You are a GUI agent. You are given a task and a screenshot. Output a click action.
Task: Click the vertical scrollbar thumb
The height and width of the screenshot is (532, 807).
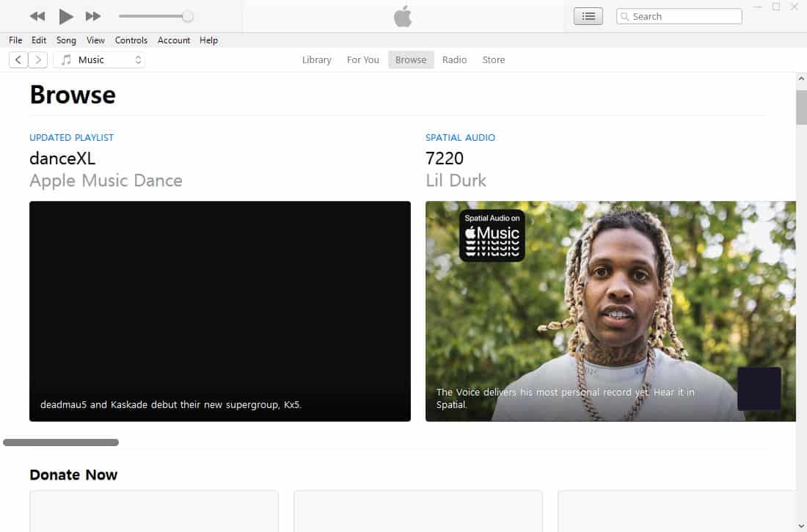tap(801, 108)
